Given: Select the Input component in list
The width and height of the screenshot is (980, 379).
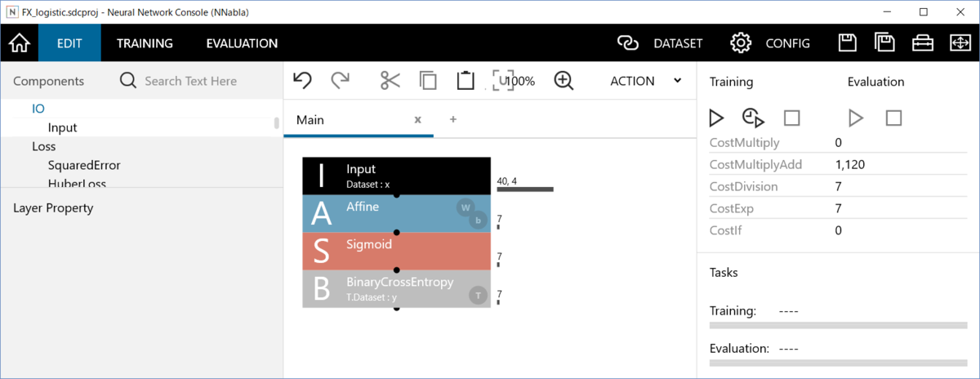Looking at the screenshot, I should click(x=63, y=127).
